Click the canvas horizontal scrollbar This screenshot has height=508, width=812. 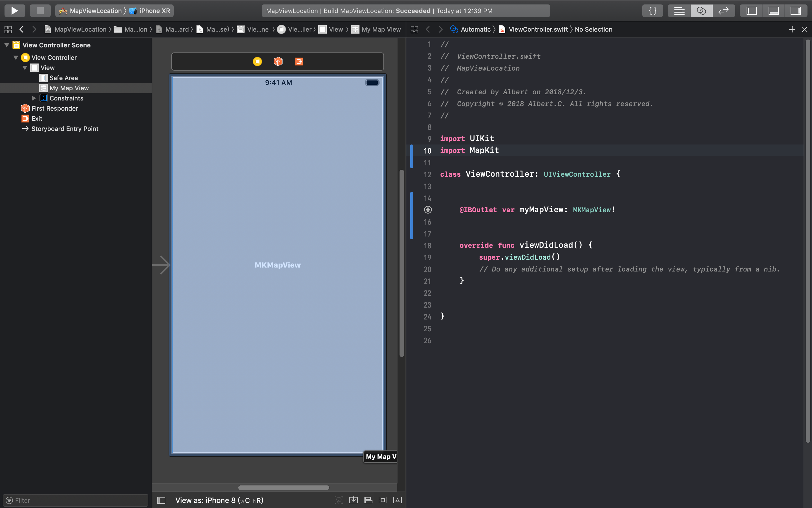pyautogui.click(x=284, y=487)
